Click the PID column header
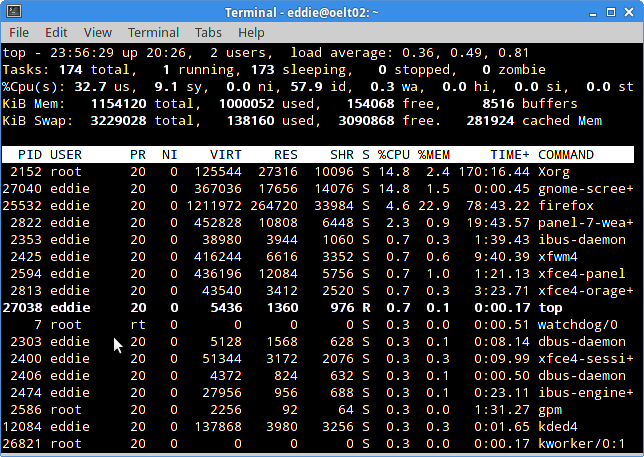The height and width of the screenshot is (457, 644). (x=30, y=155)
